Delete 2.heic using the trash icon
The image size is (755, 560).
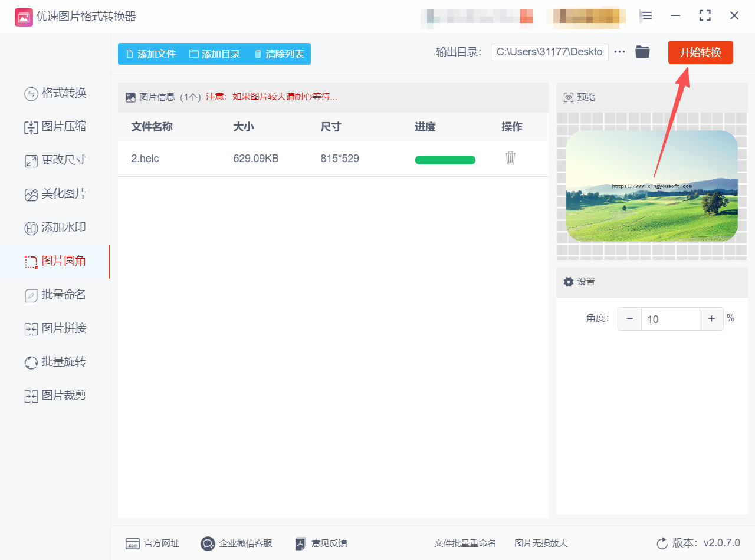510,158
